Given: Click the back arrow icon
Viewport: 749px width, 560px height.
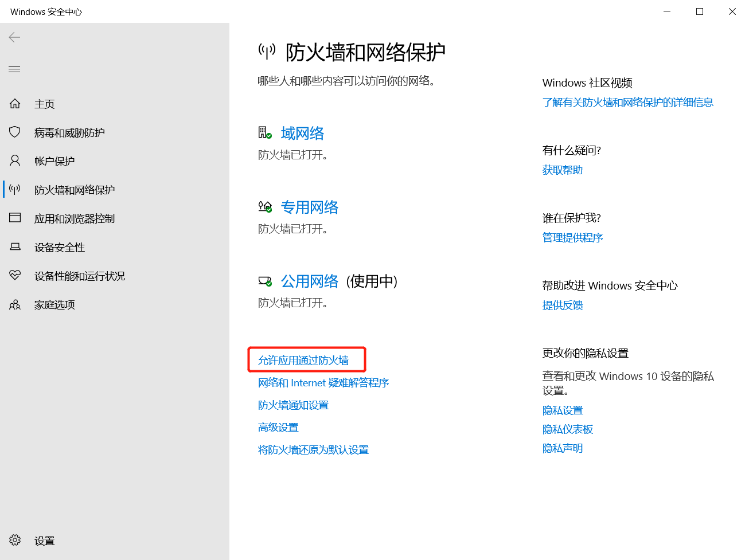Looking at the screenshot, I should pos(14,37).
